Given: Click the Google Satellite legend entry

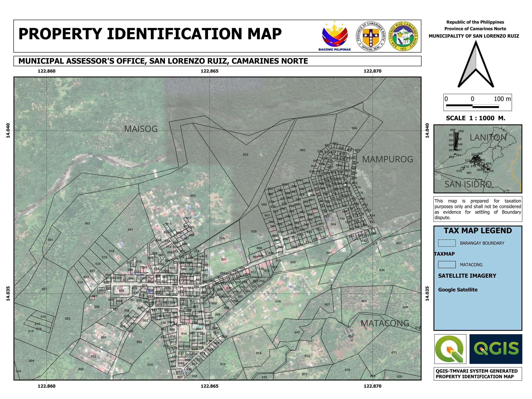Looking at the screenshot, I should 458,290.
